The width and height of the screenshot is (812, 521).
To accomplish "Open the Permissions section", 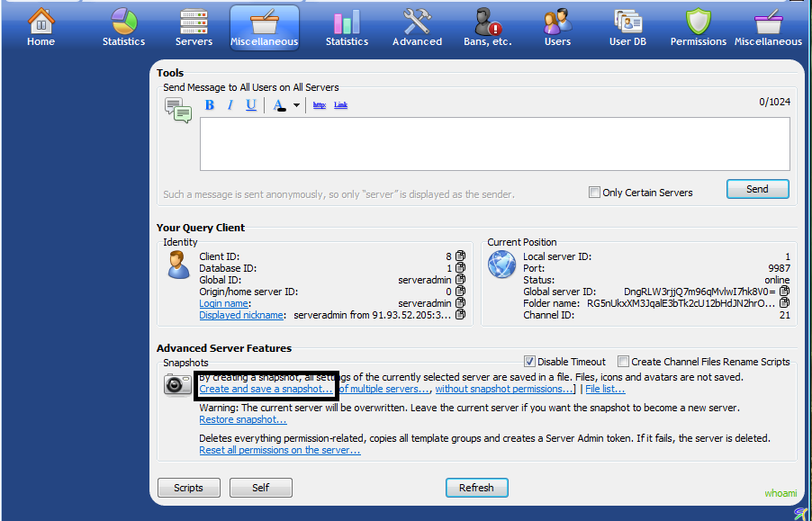I will (x=698, y=28).
